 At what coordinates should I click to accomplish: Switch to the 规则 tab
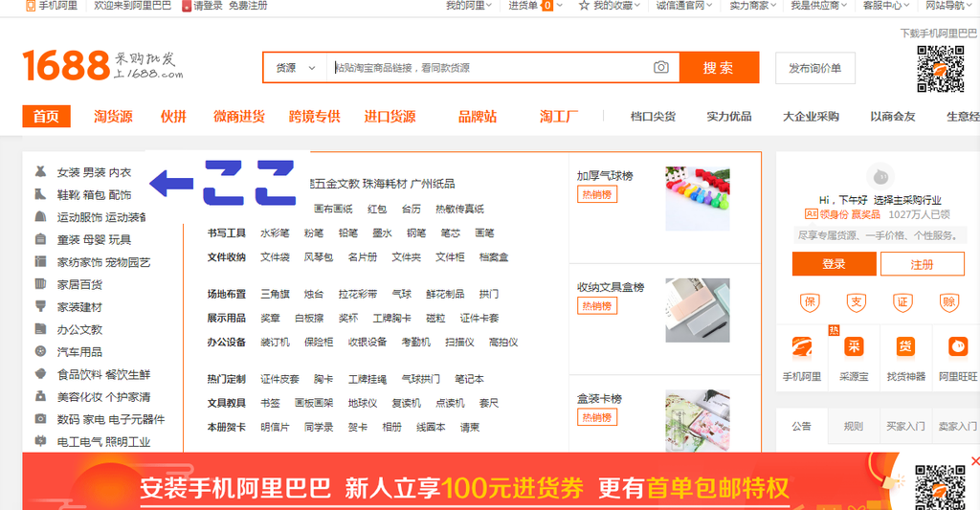click(854, 426)
